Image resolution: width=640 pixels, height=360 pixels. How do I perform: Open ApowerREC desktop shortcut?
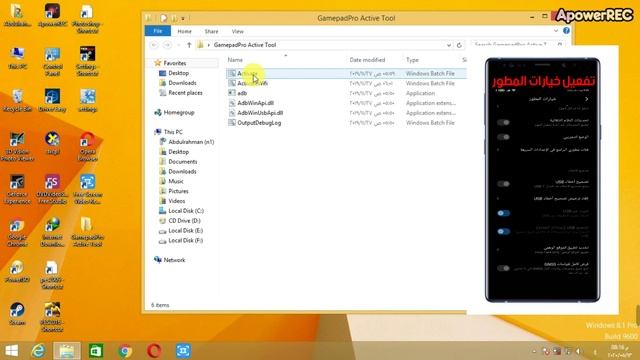pyautogui.click(x=52, y=16)
